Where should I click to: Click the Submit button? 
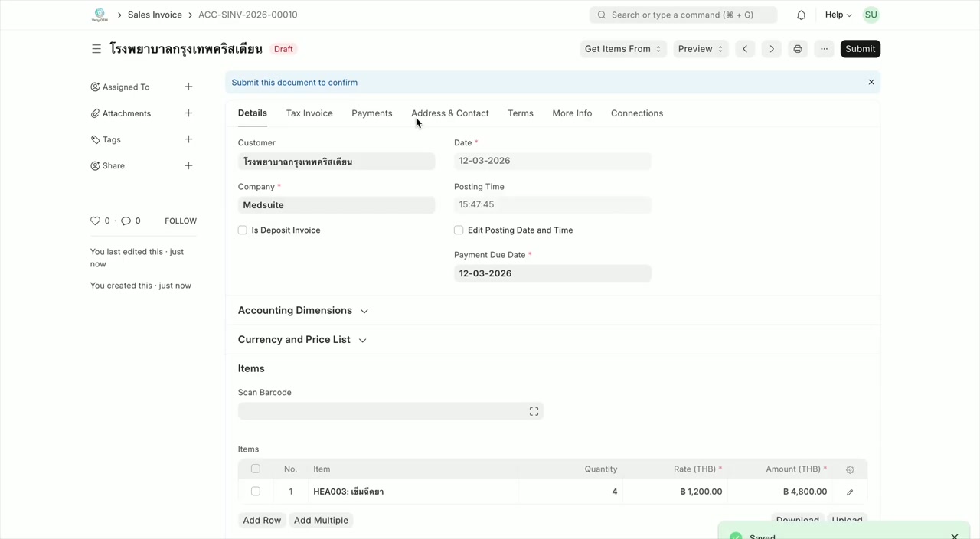tap(860, 48)
